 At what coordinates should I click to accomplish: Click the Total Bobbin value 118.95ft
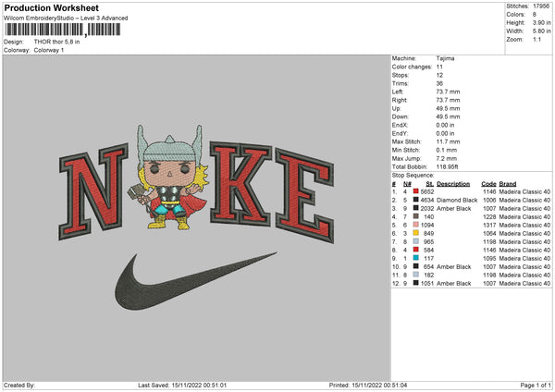[447, 166]
